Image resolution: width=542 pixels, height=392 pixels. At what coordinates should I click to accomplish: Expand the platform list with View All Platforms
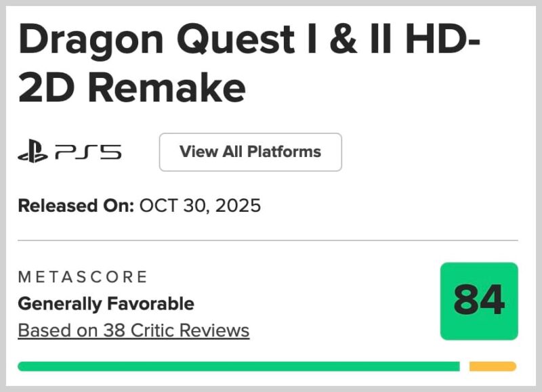click(x=250, y=152)
